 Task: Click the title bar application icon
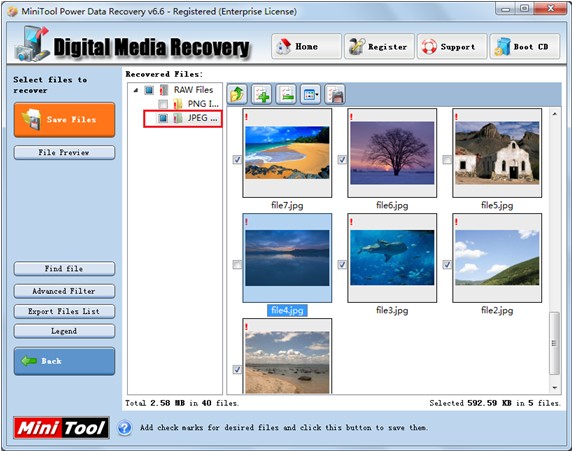coord(12,12)
